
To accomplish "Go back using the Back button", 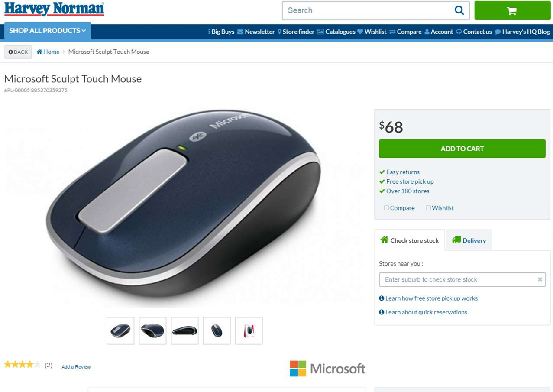I will pos(18,52).
